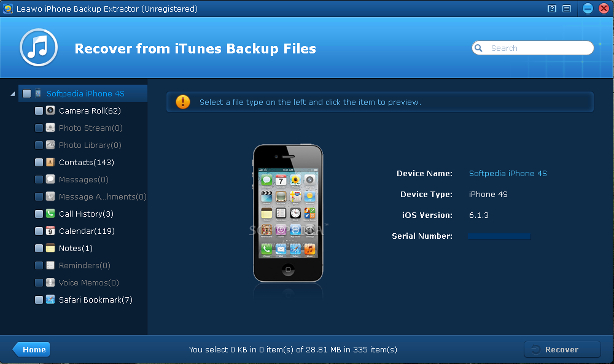Image resolution: width=614 pixels, height=364 pixels.
Task: Check the Notes(1) checkbox
Action: pyautogui.click(x=39, y=249)
